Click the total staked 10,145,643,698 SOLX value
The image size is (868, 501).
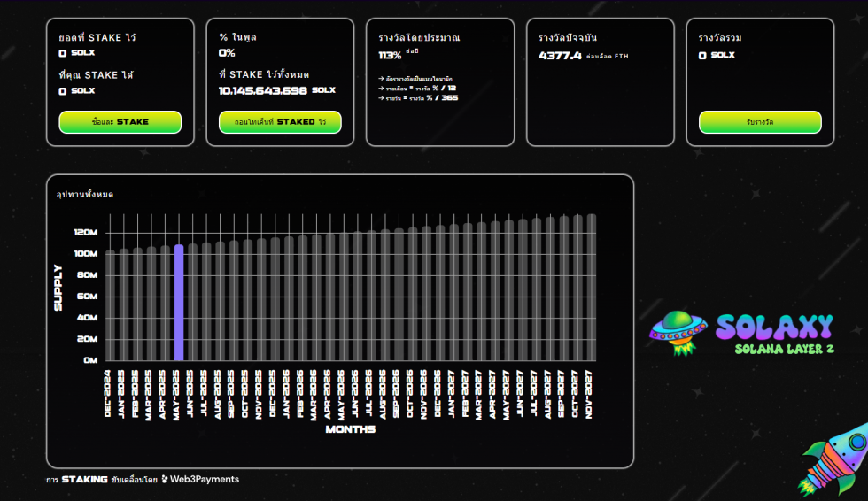(x=263, y=90)
